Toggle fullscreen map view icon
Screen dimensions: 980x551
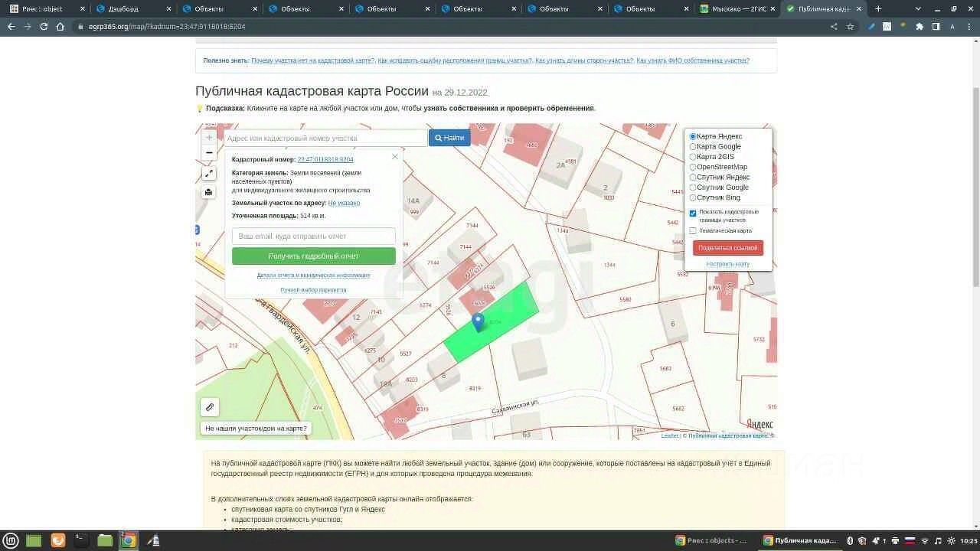[209, 173]
